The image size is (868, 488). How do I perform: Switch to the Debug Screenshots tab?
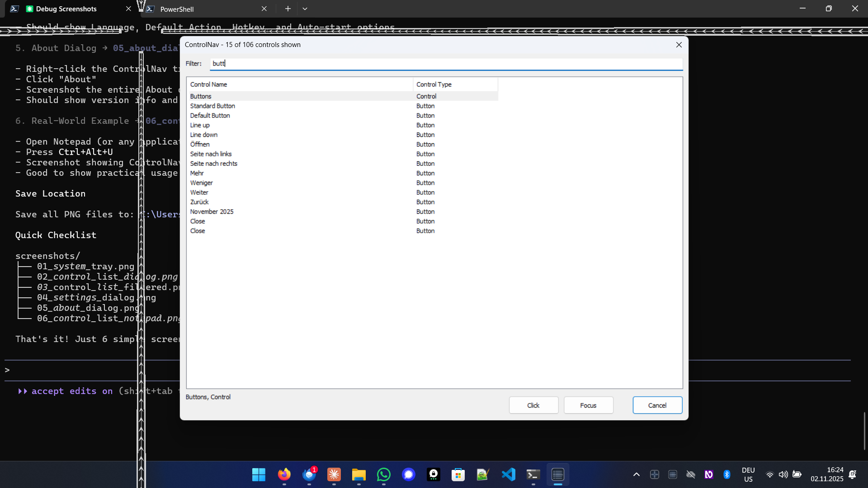pos(68,9)
